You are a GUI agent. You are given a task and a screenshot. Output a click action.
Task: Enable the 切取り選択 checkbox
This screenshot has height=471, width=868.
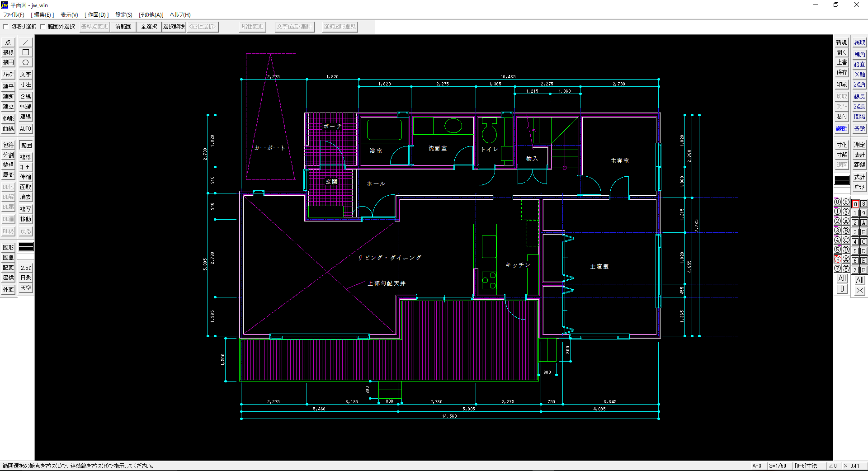6,27
